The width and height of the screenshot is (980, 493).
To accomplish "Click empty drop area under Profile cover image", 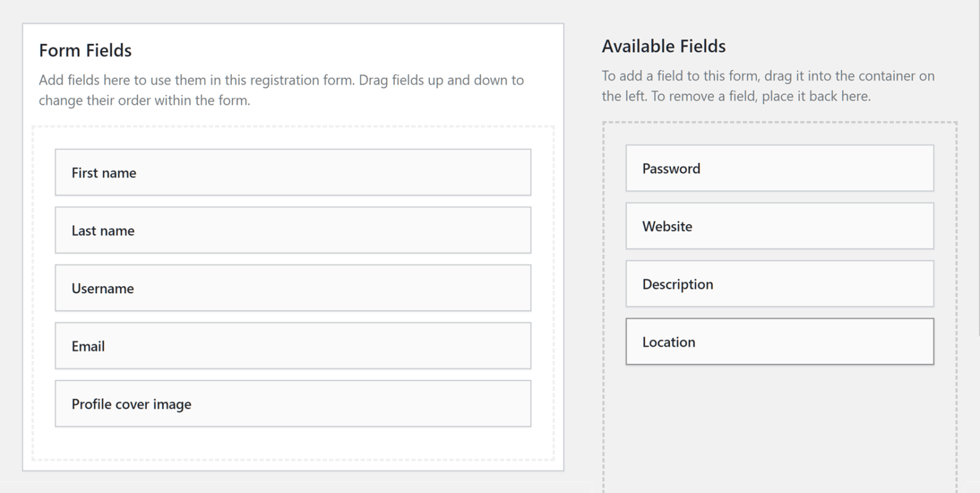I will pos(293,443).
